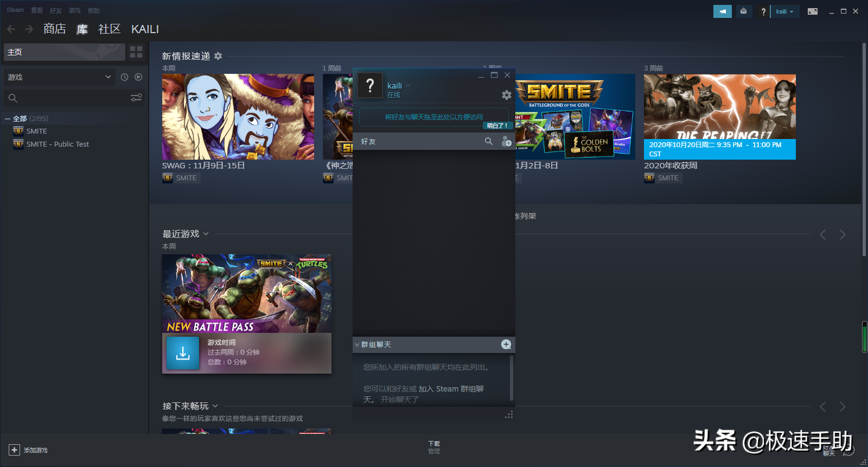This screenshot has height=467, width=868.
Task: Open the 查看 menu
Action: pos(37,10)
